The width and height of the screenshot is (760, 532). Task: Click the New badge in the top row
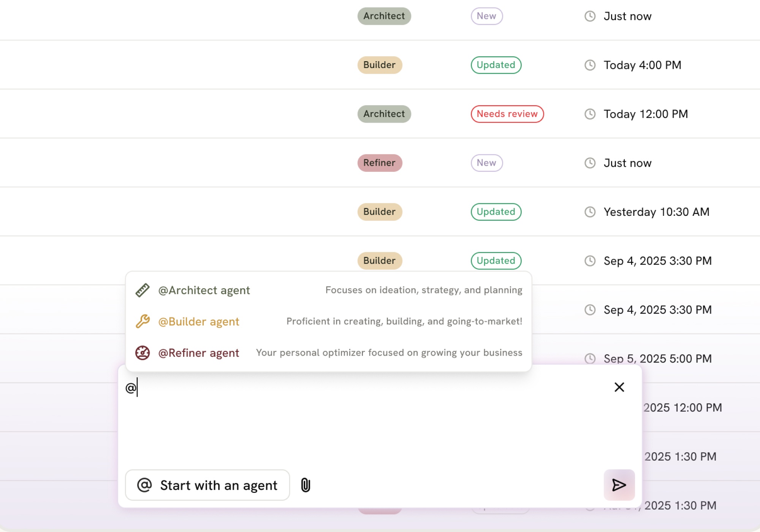pos(486,16)
